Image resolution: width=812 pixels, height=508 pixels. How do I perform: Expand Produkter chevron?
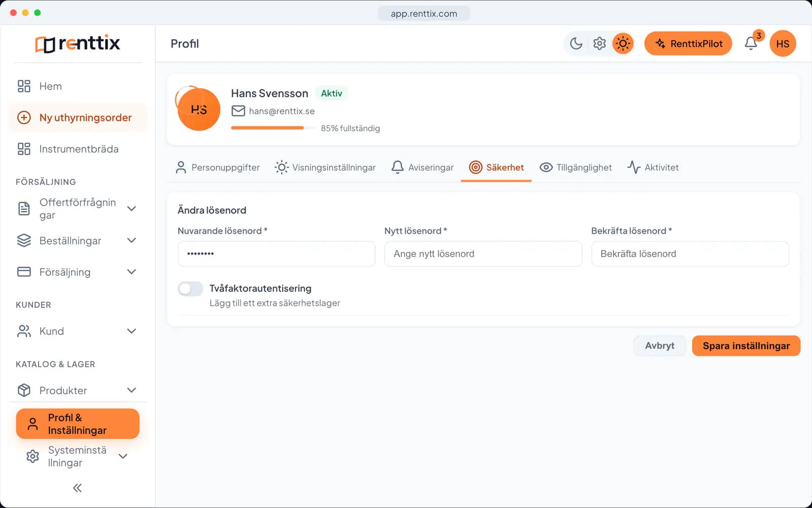(x=131, y=390)
